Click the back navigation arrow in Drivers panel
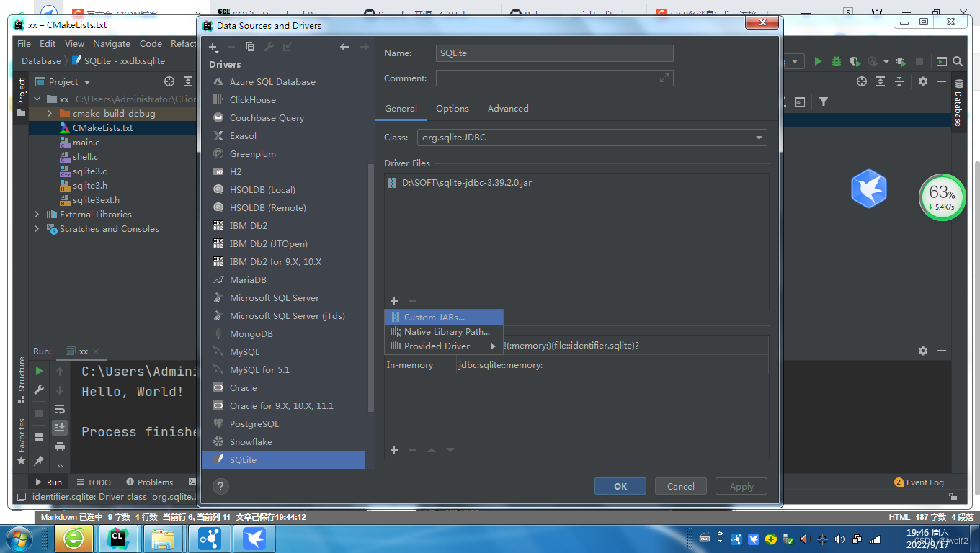The width and height of the screenshot is (980, 553). (x=344, y=46)
